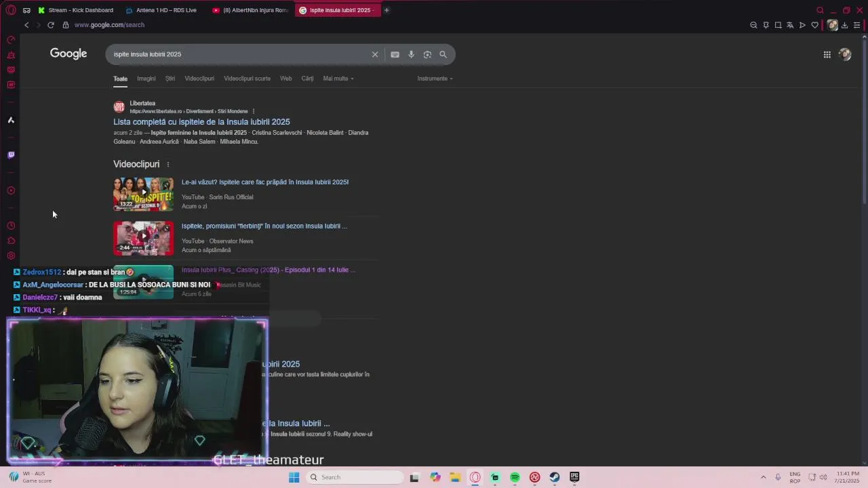Select the Imagini results filter
Image resolution: width=868 pixels, height=488 pixels.
(146, 79)
